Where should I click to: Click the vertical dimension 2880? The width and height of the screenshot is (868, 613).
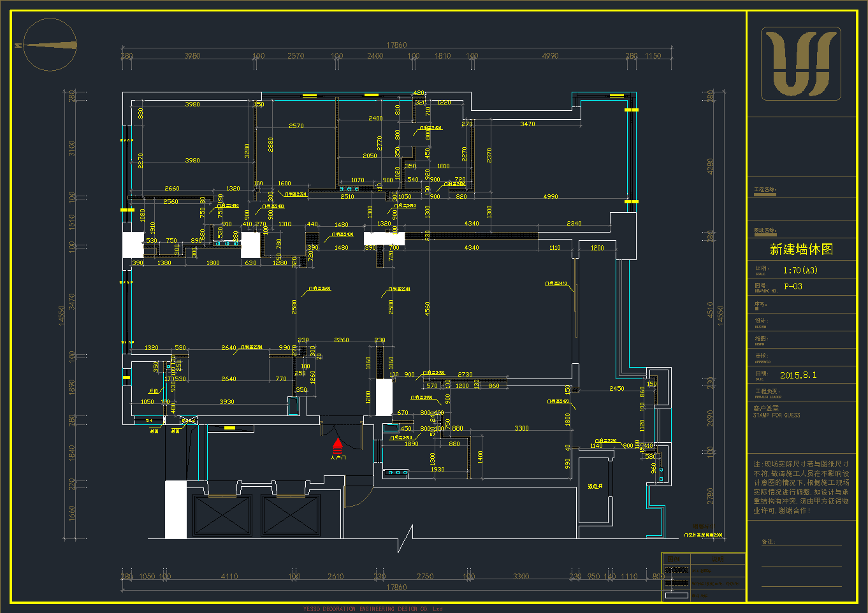click(x=270, y=144)
